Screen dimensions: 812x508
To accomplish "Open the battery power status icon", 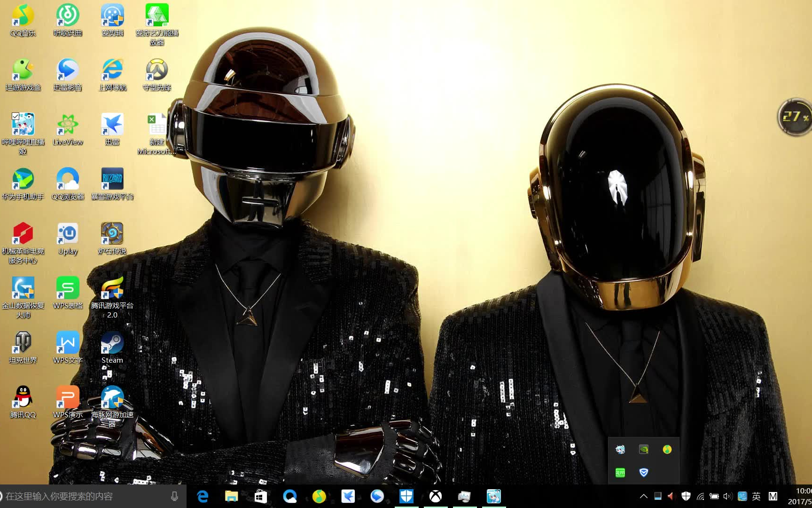I will pos(714,496).
